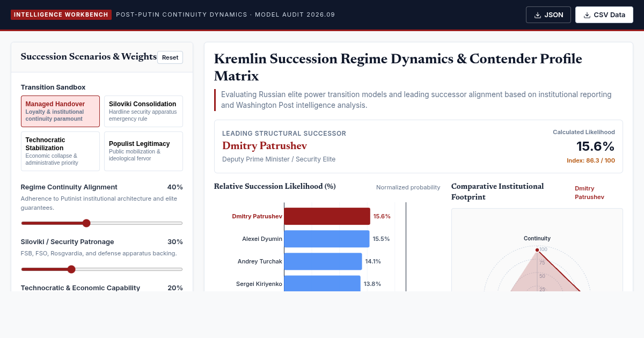
Task: Click the Continuity point on radar chart
Action: click(x=537, y=250)
